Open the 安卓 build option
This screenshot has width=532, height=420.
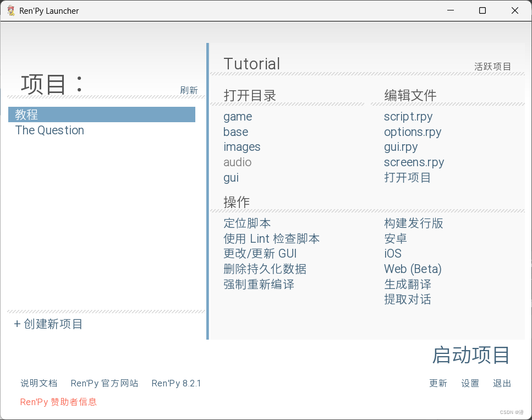(395, 239)
